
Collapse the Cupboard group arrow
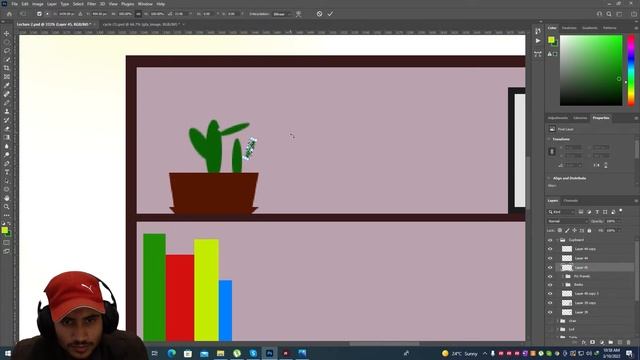tap(557, 240)
